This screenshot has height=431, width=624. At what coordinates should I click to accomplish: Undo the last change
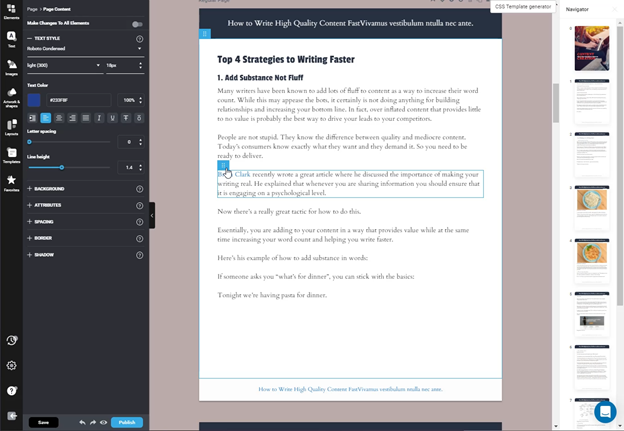(82, 422)
